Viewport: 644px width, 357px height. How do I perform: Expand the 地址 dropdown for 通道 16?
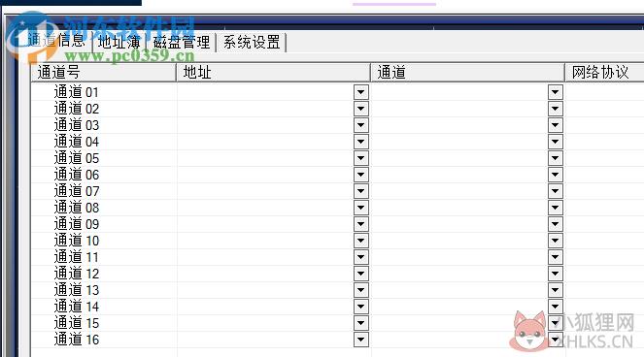361,340
